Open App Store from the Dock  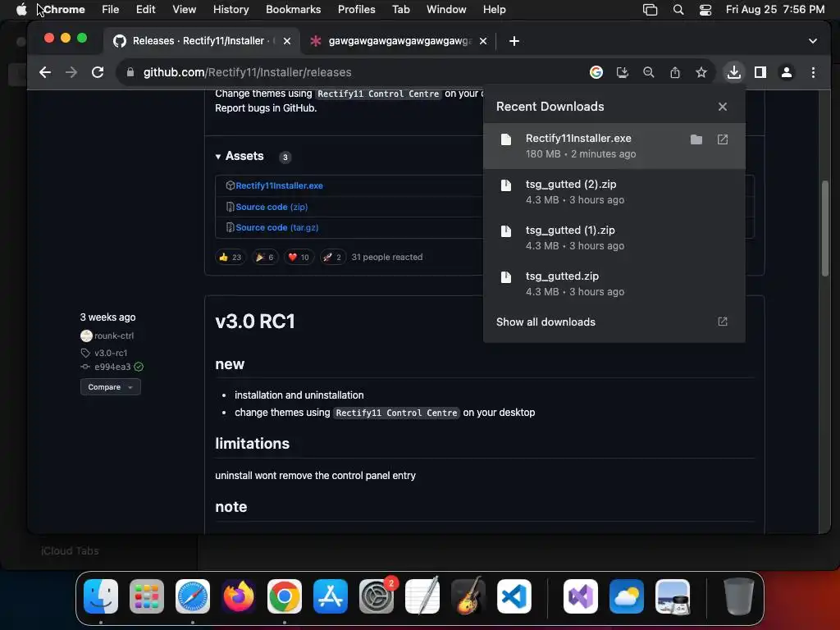tap(331, 596)
